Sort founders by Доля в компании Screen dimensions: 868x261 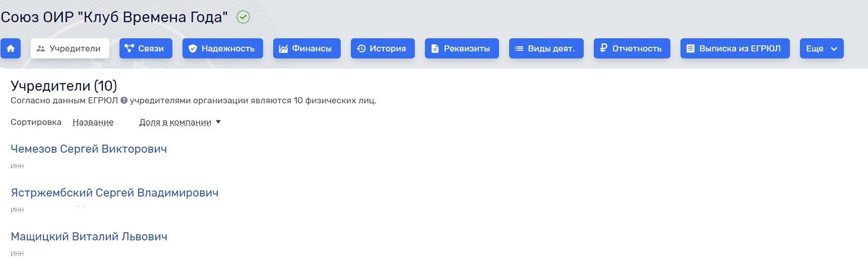(x=175, y=122)
